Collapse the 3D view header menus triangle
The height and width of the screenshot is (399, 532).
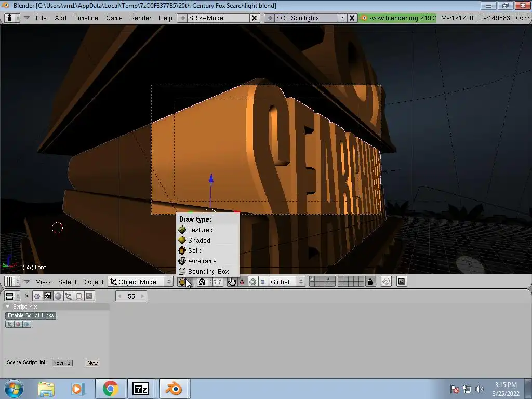tap(26, 282)
